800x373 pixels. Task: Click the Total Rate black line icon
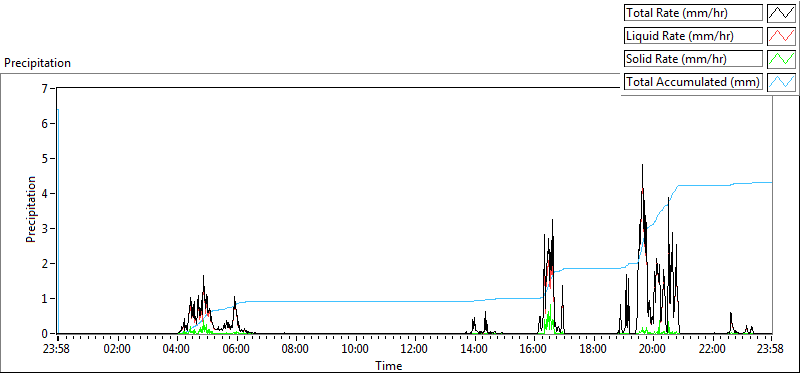coord(782,13)
